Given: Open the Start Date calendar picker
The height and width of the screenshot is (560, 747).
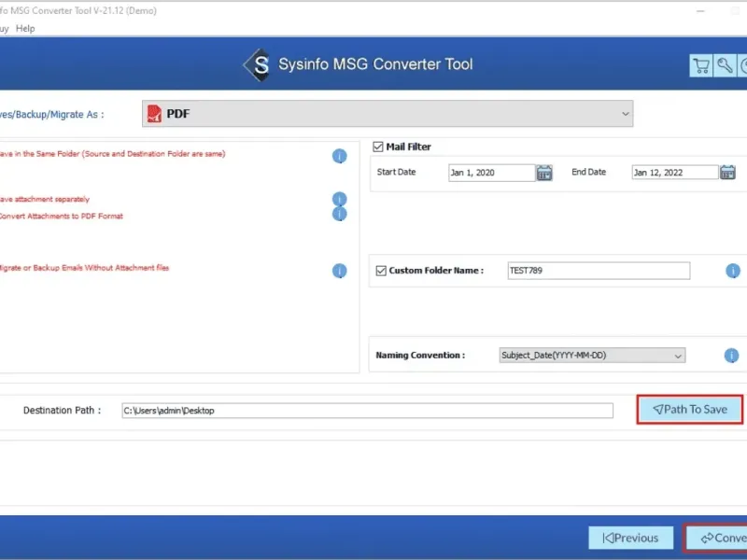Looking at the screenshot, I should (x=544, y=173).
